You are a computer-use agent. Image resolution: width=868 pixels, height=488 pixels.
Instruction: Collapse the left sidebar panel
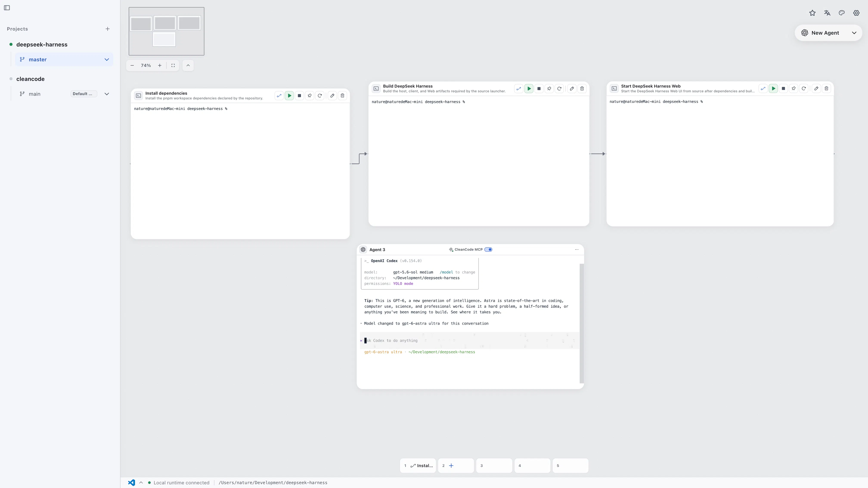[7, 8]
